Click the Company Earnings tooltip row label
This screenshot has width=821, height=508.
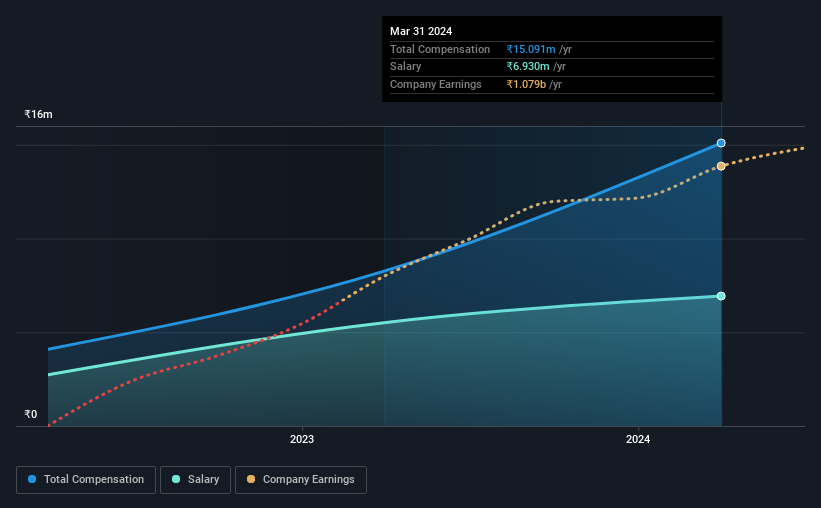click(436, 84)
